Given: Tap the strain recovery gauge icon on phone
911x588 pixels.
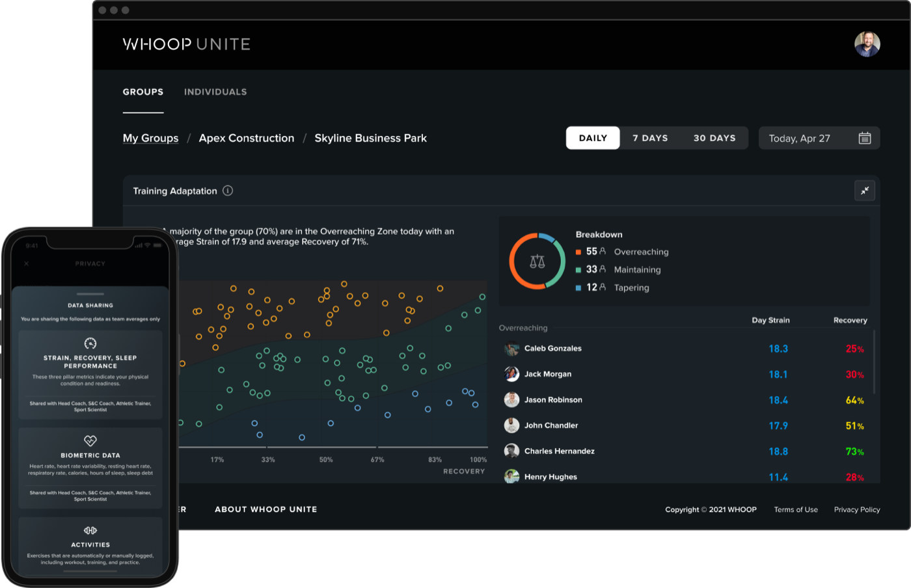Looking at the screenshot, I should (x=90, y=343).
